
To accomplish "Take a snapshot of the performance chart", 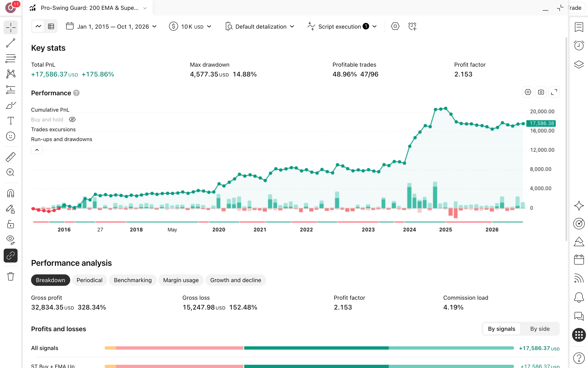I will [541, 92].
